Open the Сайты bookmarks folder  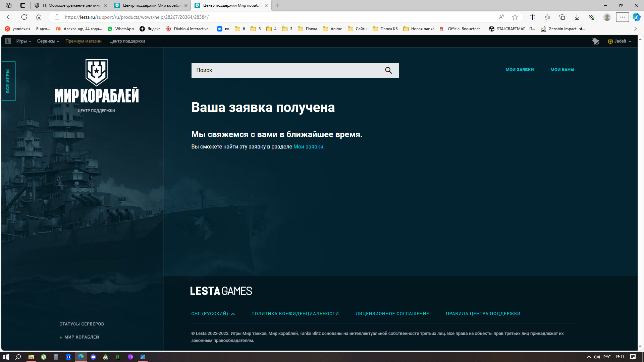pos(358,29)
